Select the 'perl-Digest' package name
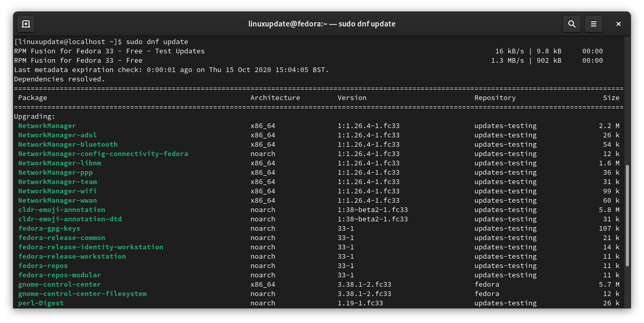Image resolution: width=644 pixels, height=323 pixels. coord(41,303)
